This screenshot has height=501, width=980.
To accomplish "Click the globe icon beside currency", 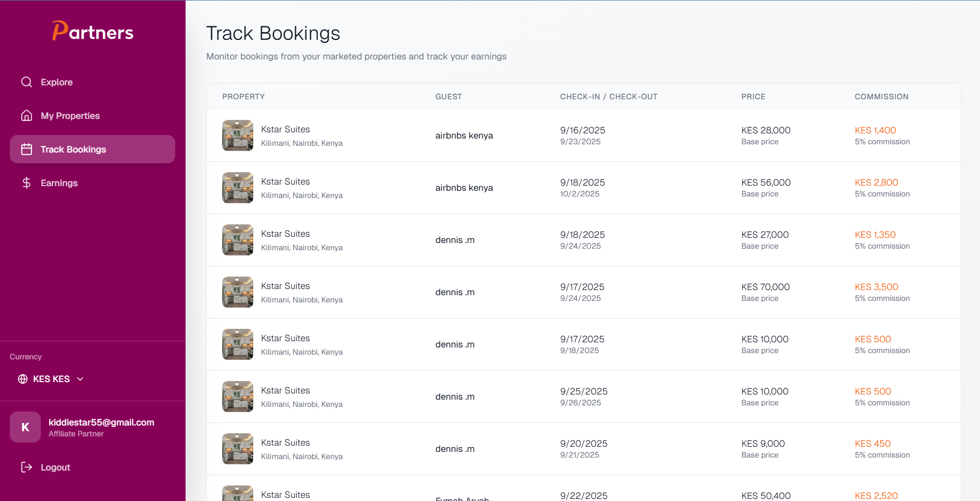I will [23, 378].
